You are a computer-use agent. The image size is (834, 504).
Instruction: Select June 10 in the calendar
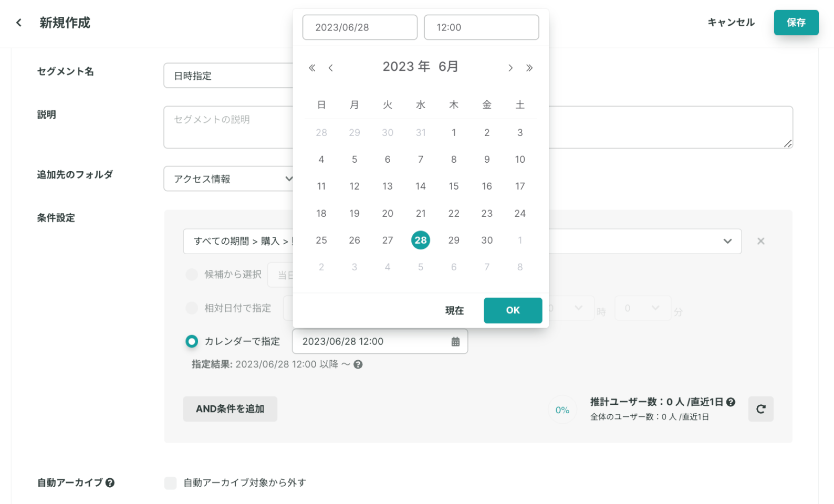[520, 160]
